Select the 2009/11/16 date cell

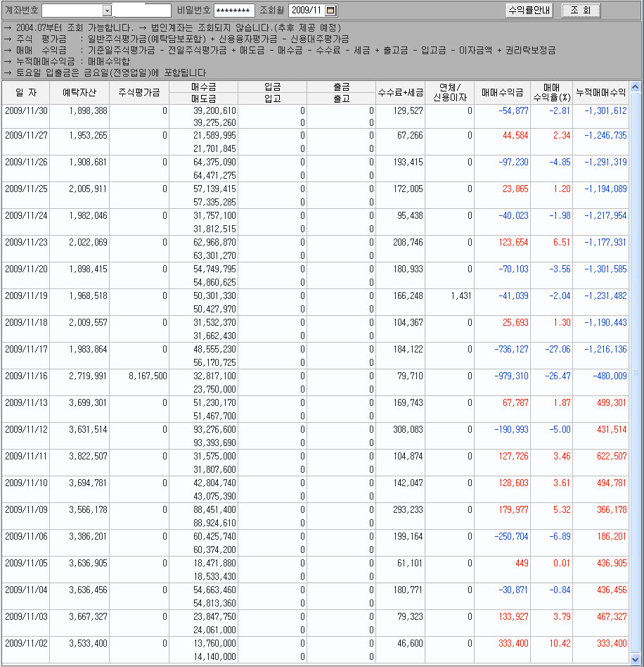(x=26, y=376)
